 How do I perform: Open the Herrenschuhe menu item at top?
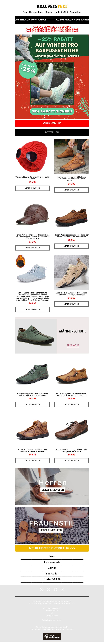[x=36, y=12]
